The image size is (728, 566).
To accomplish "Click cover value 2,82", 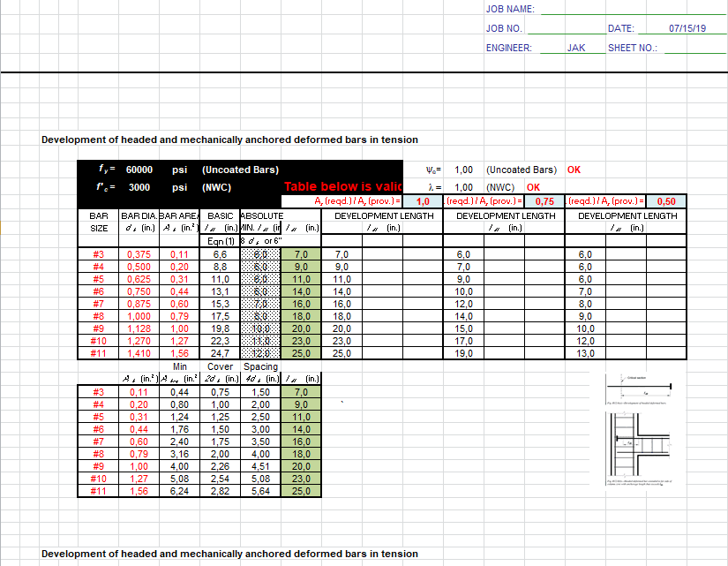I will tap(220, 491).
